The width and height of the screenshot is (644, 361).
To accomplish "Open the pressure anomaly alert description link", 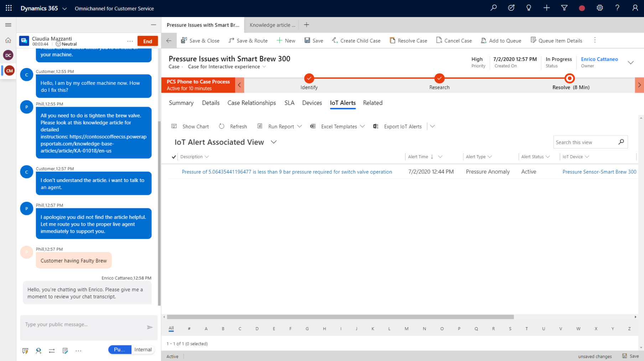I will 287,172.
